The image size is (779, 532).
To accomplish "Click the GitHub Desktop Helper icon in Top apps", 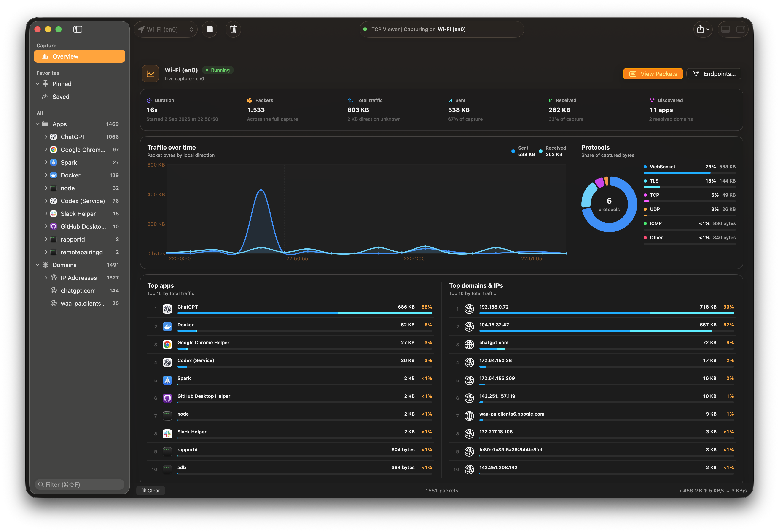I will [x=167, y=398].
